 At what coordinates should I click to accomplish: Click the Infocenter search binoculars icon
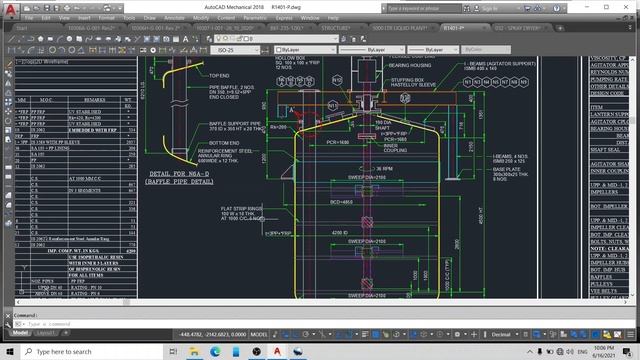[x=467, y=8]
